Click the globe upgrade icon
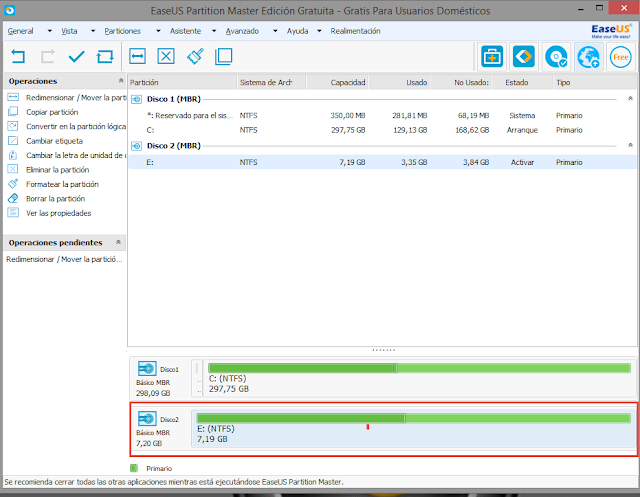 pyautogui.click(x=588, y=57)
